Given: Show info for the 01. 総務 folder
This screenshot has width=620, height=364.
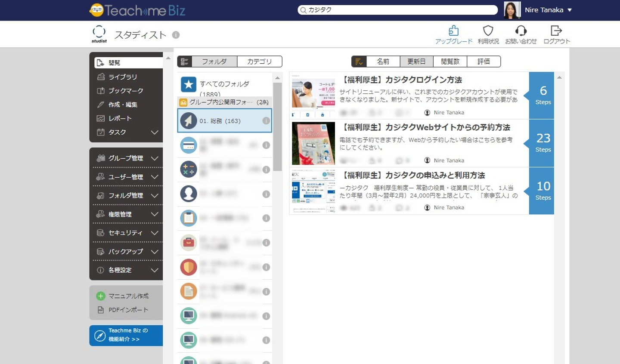Looking at the screenshot, I should pos(267,121).
